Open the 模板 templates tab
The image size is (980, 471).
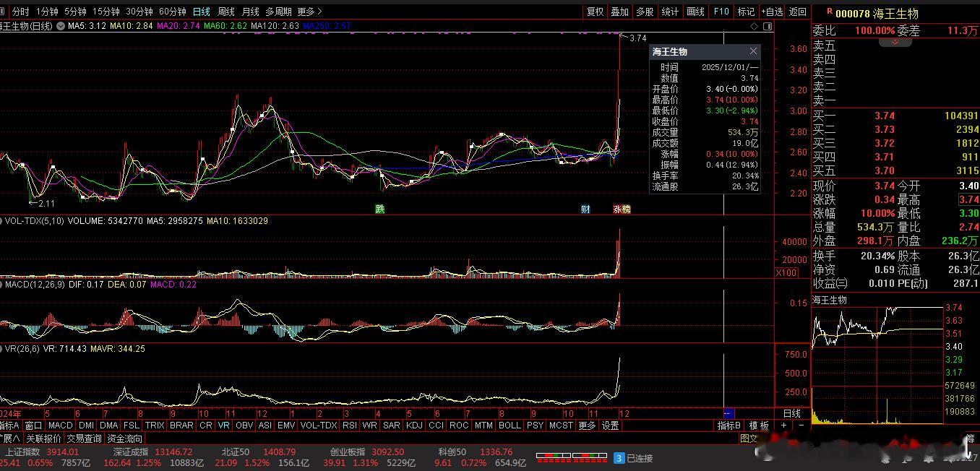[x=759, y=425]
